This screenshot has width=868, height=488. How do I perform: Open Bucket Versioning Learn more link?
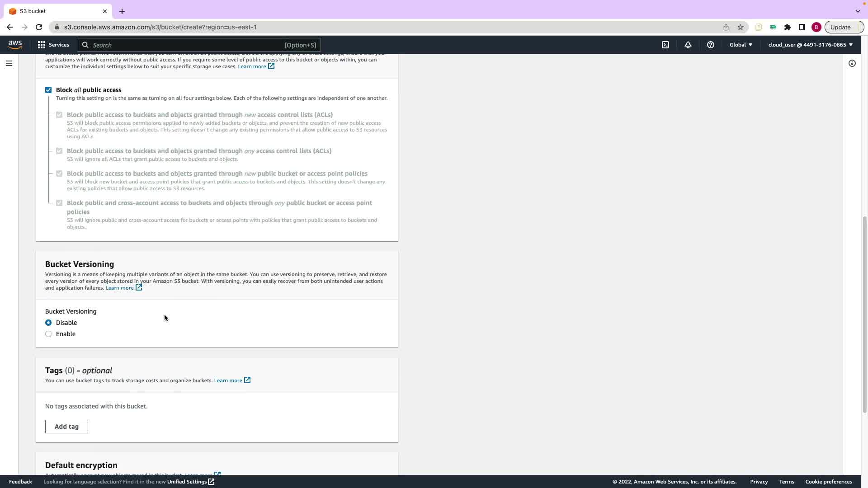pos(120,288)
